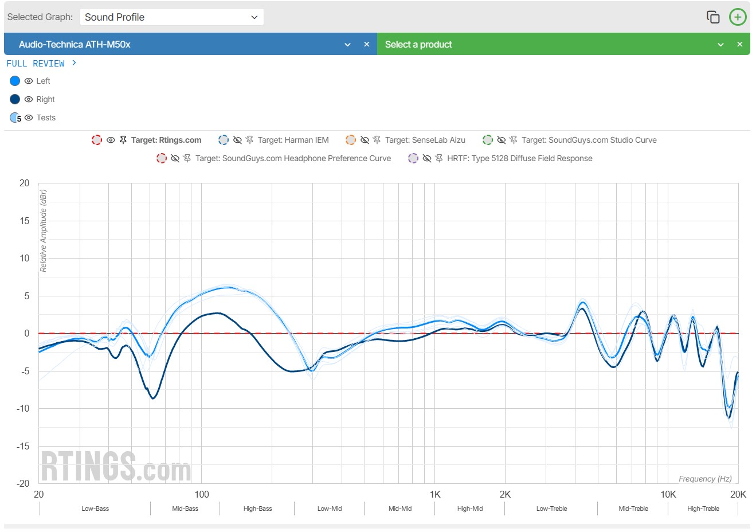Click the green add product plus icon
The image size is (756, 532).
click(x=738, y=17)
